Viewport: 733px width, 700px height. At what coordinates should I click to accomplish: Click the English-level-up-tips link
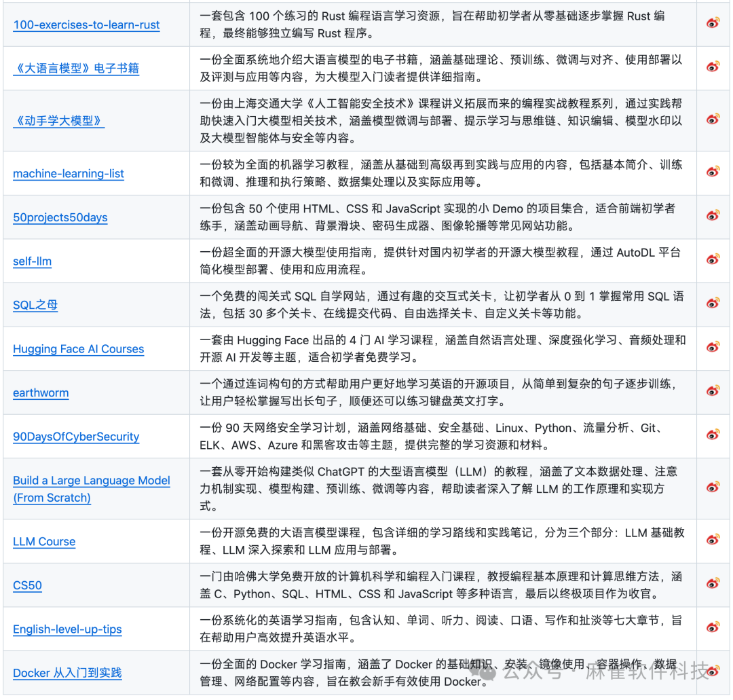pyautogui.click(x=67, y=629)
